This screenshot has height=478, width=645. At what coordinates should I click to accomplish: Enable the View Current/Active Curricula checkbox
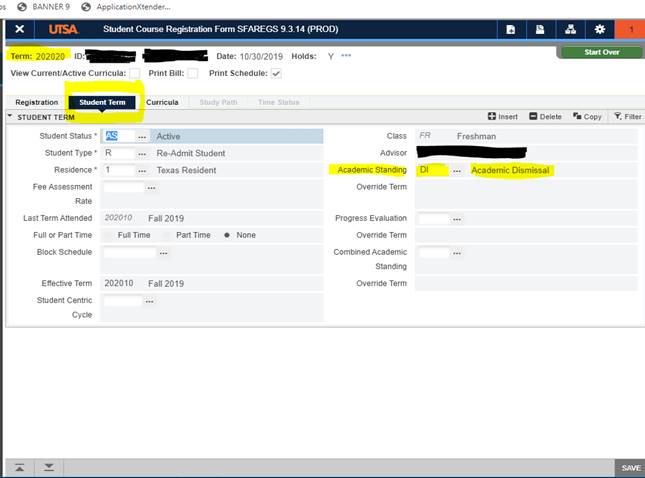pyautogui.click(x=134, y=73)
